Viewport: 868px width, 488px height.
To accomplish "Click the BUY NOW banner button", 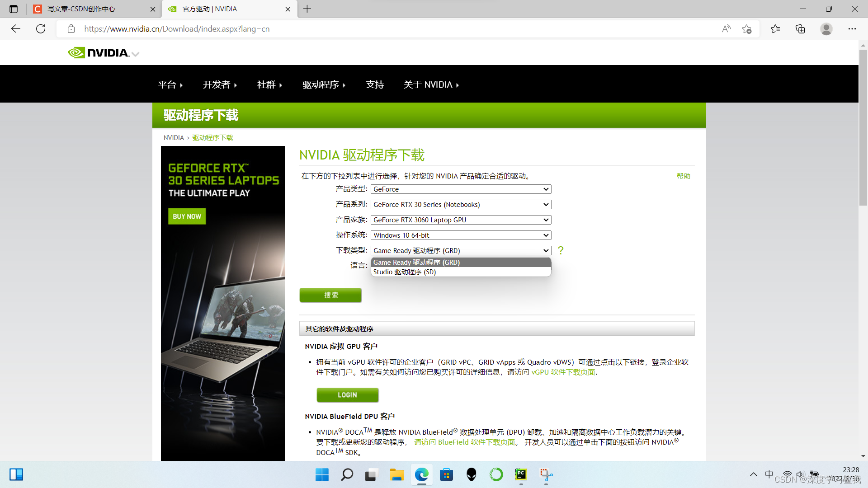I will pos(187,216).
